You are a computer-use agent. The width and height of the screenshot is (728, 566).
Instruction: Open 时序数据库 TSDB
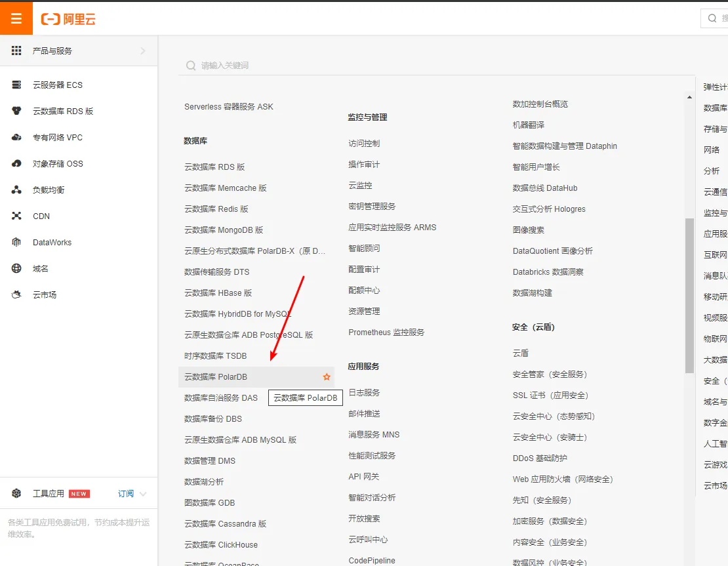[215, 355]
